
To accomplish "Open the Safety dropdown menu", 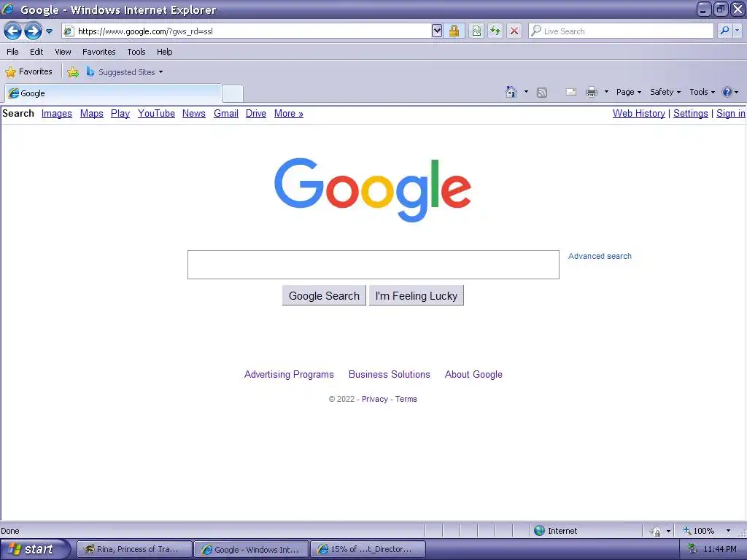I will pos(665,92).
